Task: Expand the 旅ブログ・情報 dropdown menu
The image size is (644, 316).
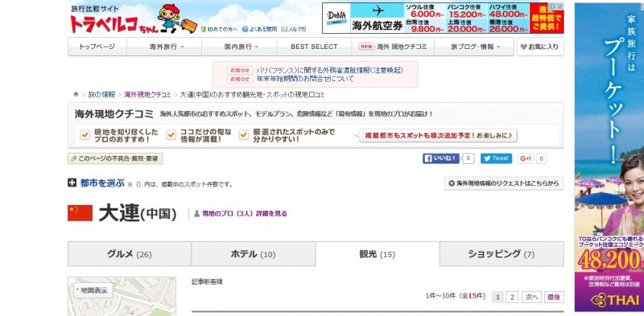Action: point(474,47)
